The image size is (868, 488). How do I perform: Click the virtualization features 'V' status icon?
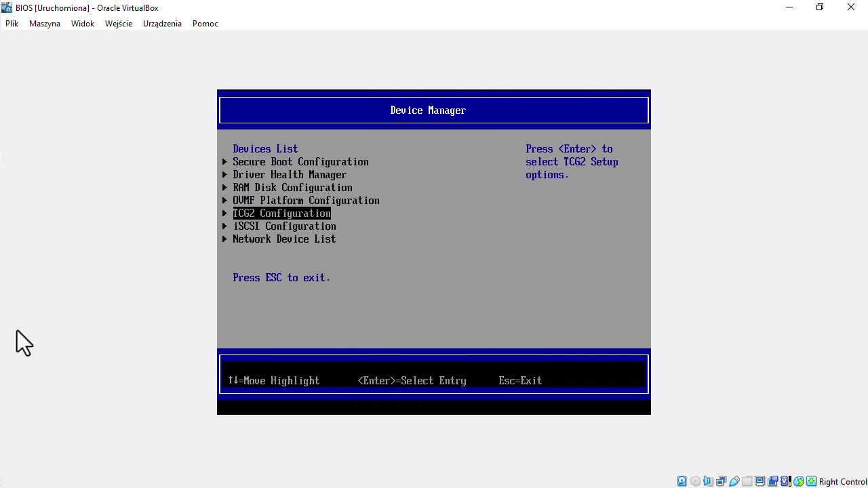[785, 481]
